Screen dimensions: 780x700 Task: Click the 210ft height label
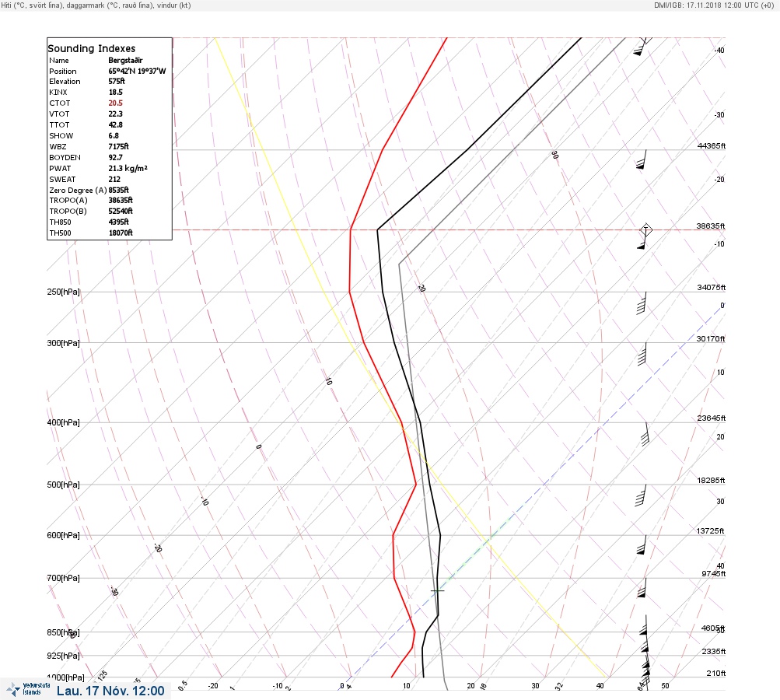(x=715, y=674)
